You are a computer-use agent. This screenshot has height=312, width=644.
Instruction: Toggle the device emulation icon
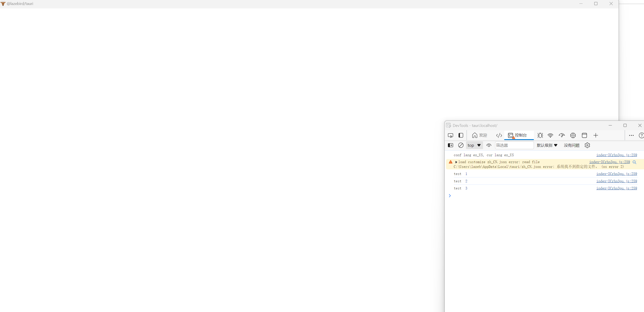461,136
